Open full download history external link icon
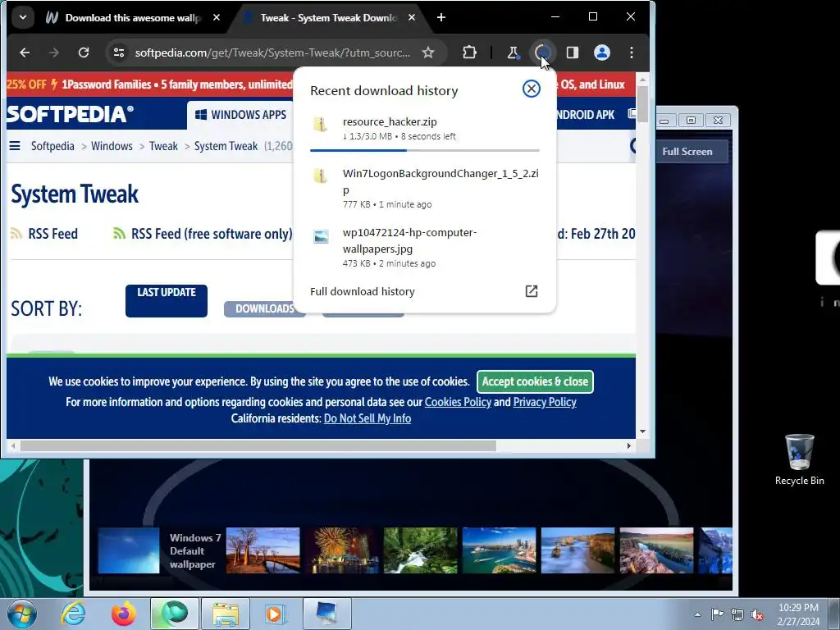Screen dimensions: 840x630 531,291
